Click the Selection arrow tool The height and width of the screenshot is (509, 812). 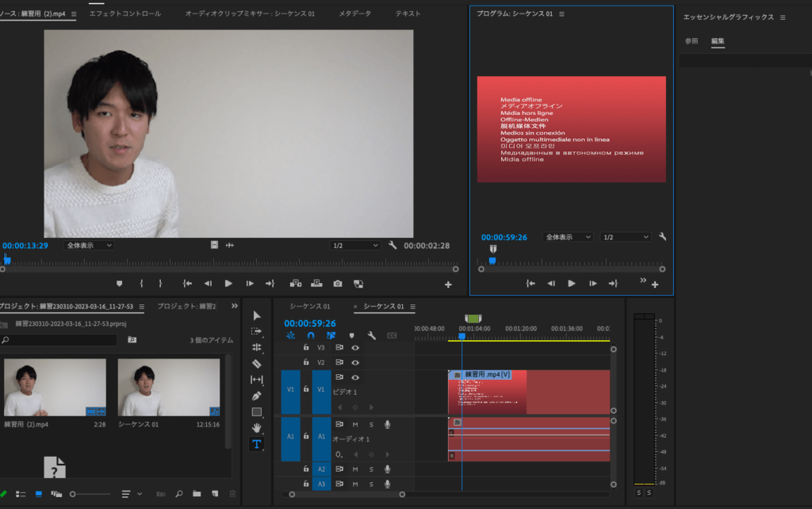point(256,315)
